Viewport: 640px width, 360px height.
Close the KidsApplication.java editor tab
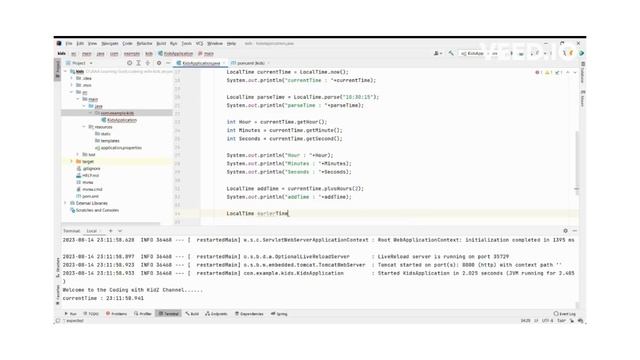click(x=224, y=63)
